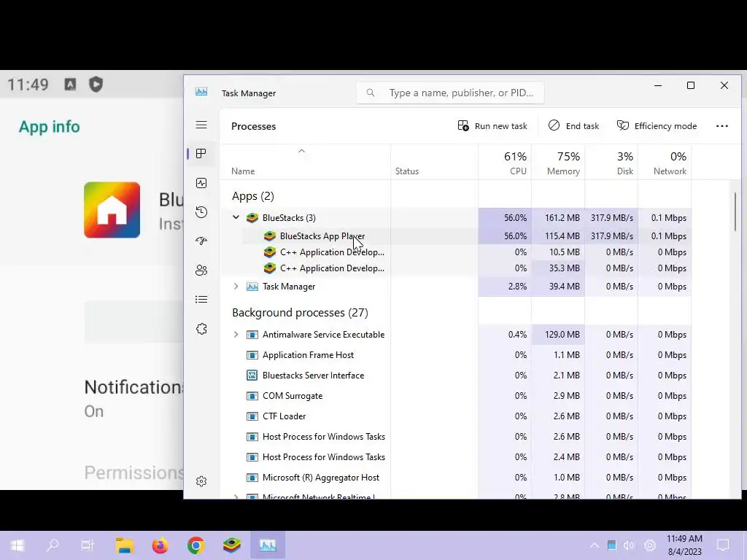Select Host Process for Windows Tasks 2.6 MB row
Screen dimensions: 747x560
coord(323,437)
